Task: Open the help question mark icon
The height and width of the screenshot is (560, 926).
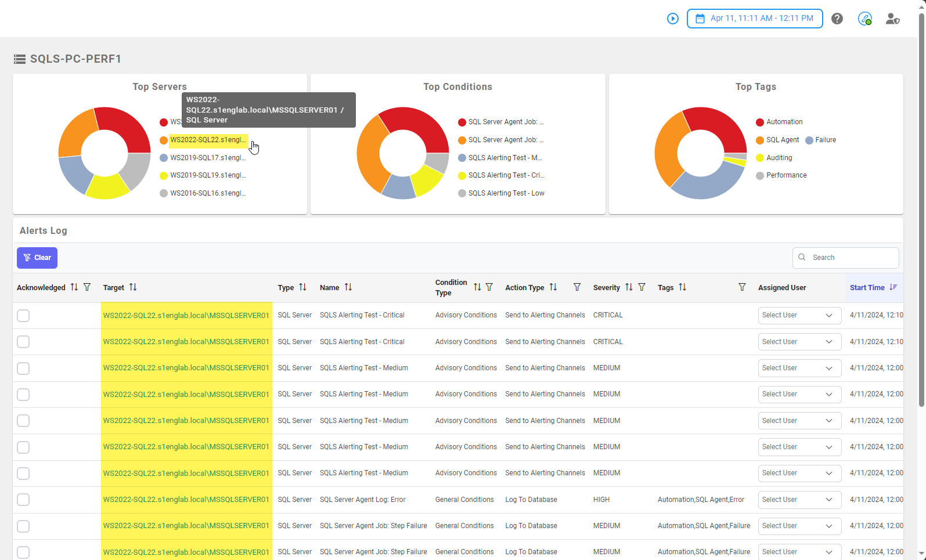Action: point(837,19)
